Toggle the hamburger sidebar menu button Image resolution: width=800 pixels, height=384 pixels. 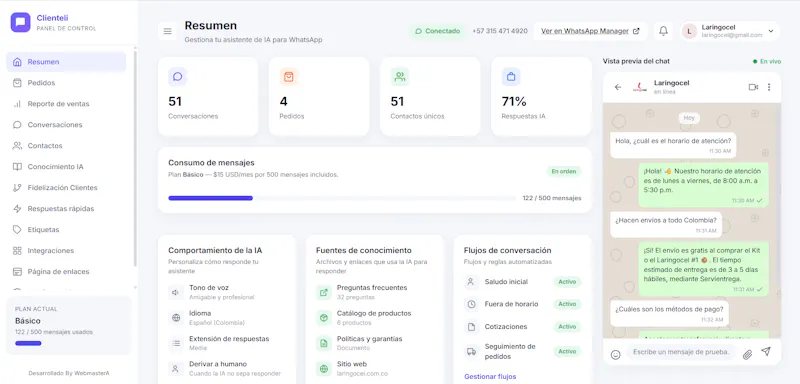pos(167,31)
